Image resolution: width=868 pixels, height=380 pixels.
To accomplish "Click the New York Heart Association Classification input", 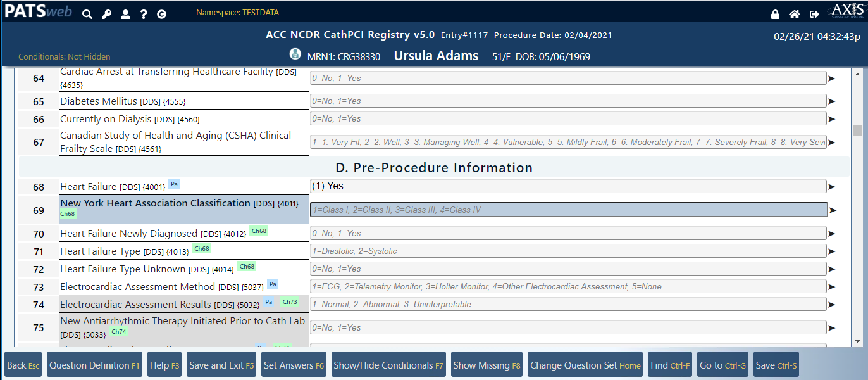I will (568, 210).
